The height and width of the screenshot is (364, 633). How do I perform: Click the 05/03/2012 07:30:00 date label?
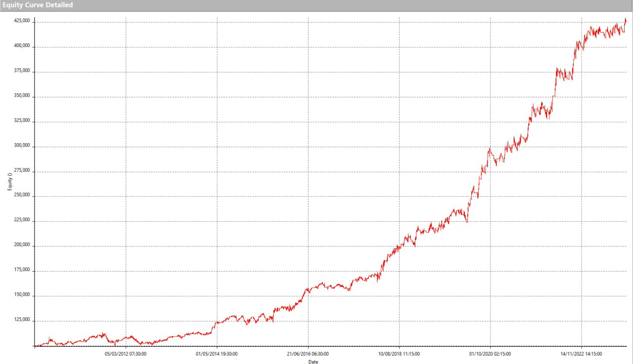coord(126,354)
